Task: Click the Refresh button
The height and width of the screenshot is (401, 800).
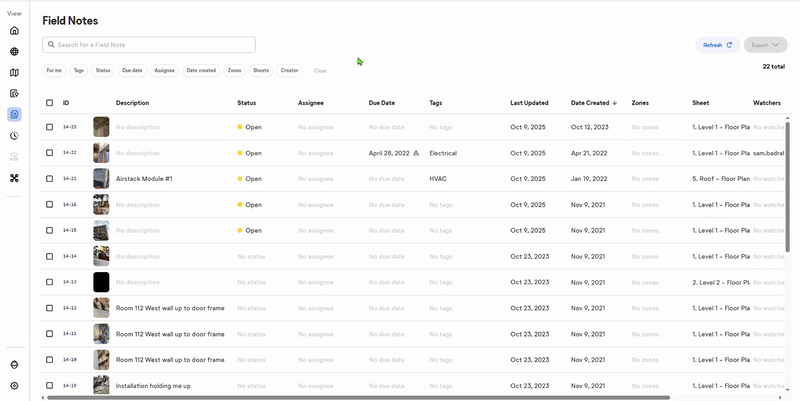Action: [718, 45]
